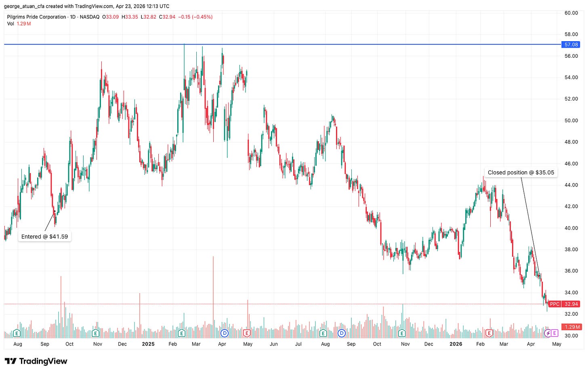
Task: Select the earnings "E" icon below August 2024
Action: tap(17, 333)
